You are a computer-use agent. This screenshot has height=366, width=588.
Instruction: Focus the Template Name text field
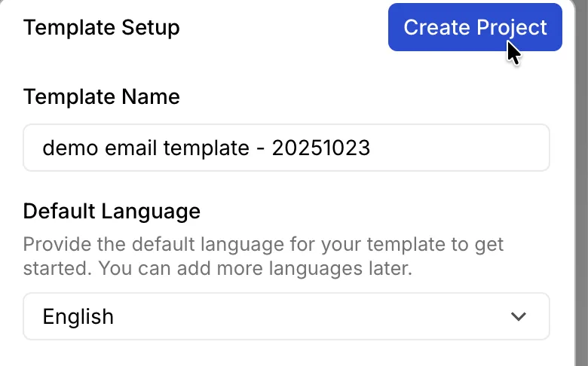pos(286,148)
